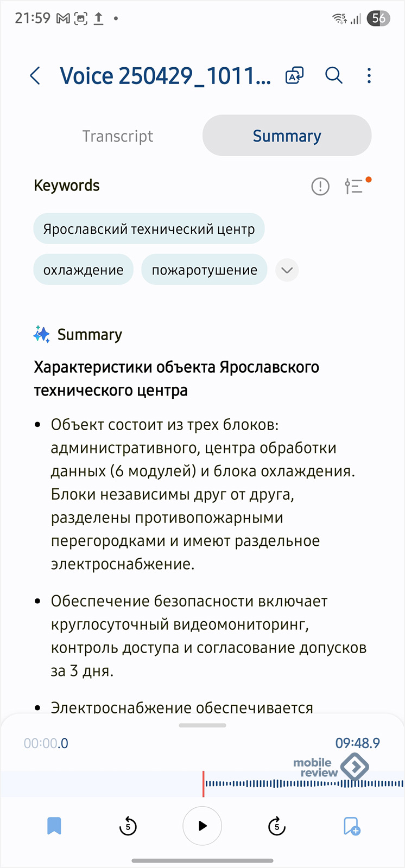Screen dimensions: 405x868
Task: Expand the keywords list chevron
Action: point(287,270)
